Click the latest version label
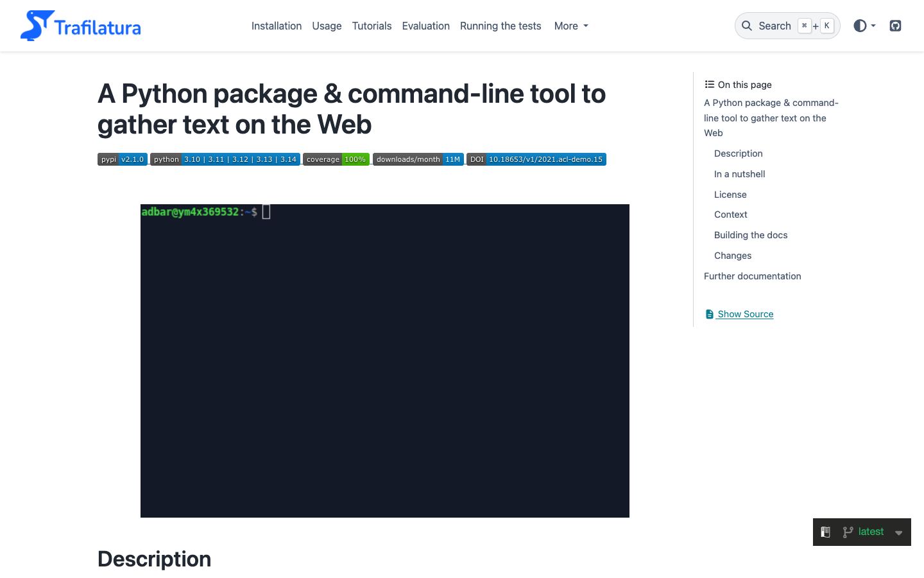 pos(871,532)
